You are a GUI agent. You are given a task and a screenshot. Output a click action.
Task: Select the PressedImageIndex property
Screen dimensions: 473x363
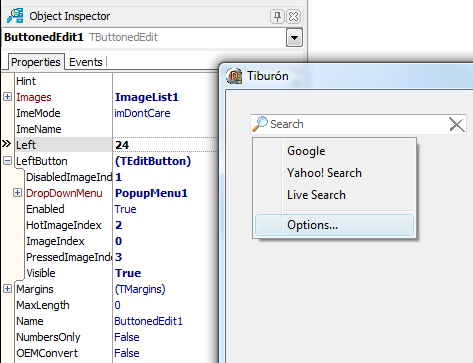(69, 257)
